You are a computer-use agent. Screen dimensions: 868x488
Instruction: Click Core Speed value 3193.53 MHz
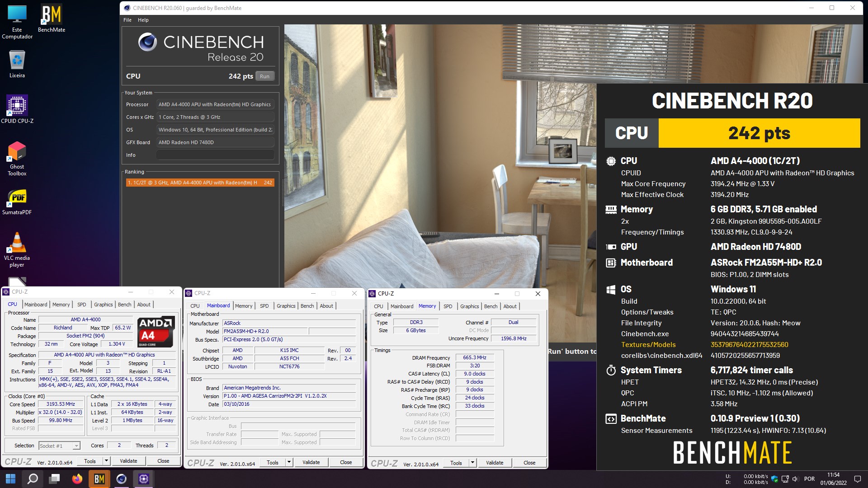tap(61, 404)
